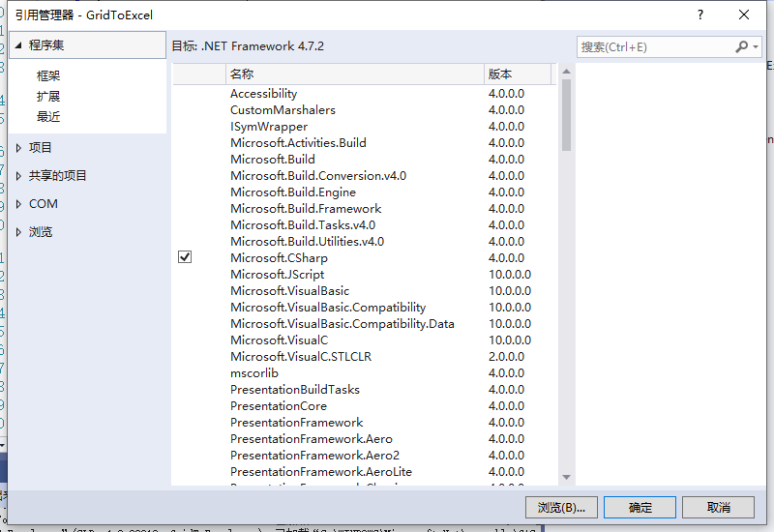Click version 10.0.0.0 of Microsoft.JScript
The image size is (774, 532).
point(510,275)
